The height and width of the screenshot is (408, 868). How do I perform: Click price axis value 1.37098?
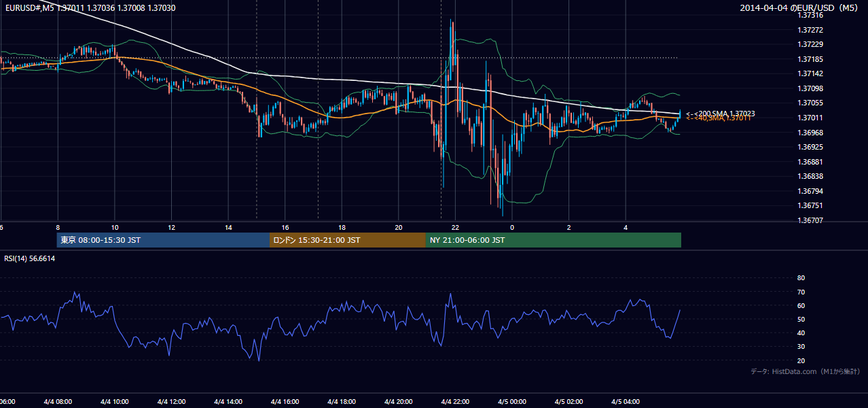pos(811,88)
